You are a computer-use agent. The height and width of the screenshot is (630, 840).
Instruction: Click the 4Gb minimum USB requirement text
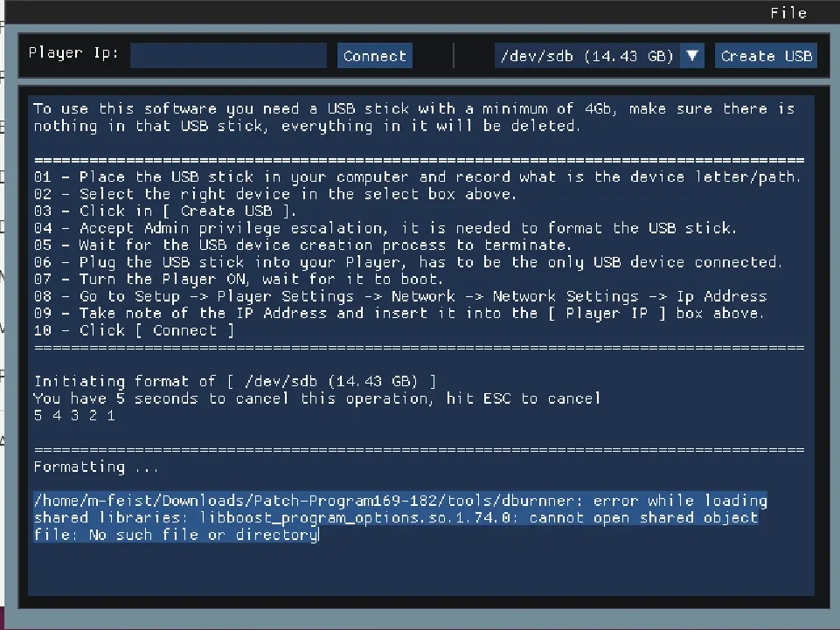(413, 108)
